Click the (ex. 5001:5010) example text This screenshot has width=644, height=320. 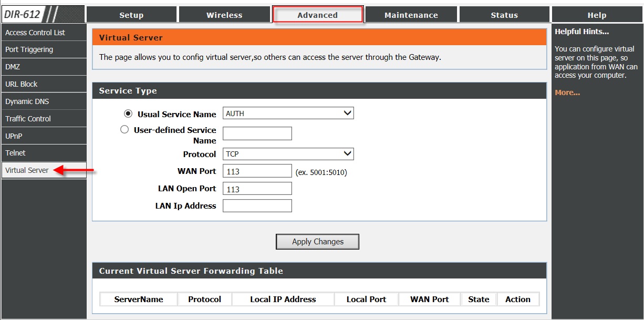(x=321, y=172)
